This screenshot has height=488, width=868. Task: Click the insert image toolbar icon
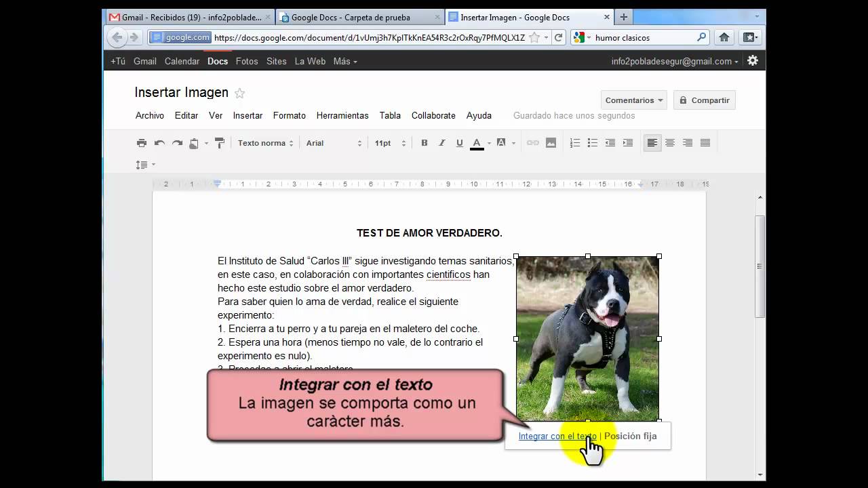tap(551, 143)
